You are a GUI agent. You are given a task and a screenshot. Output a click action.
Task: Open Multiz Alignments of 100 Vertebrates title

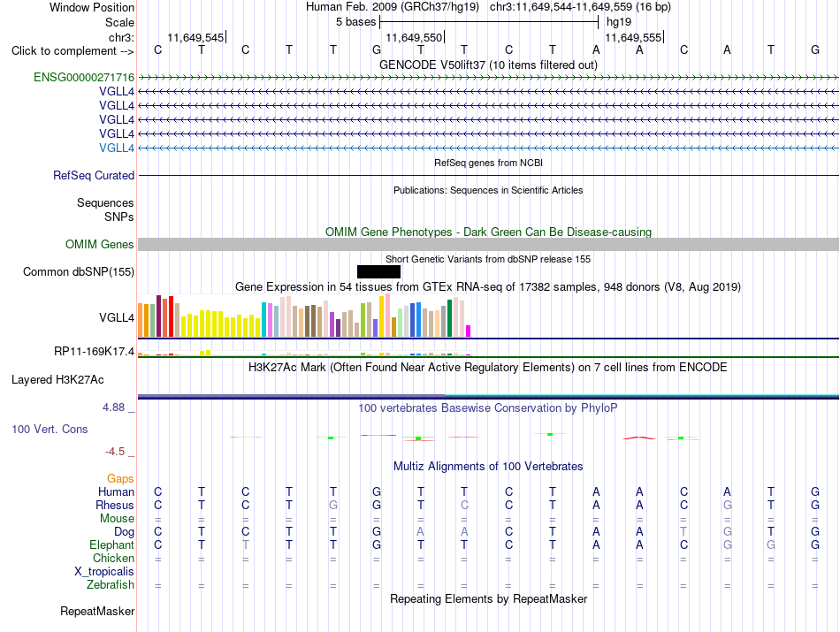click(x=488, y=467)
